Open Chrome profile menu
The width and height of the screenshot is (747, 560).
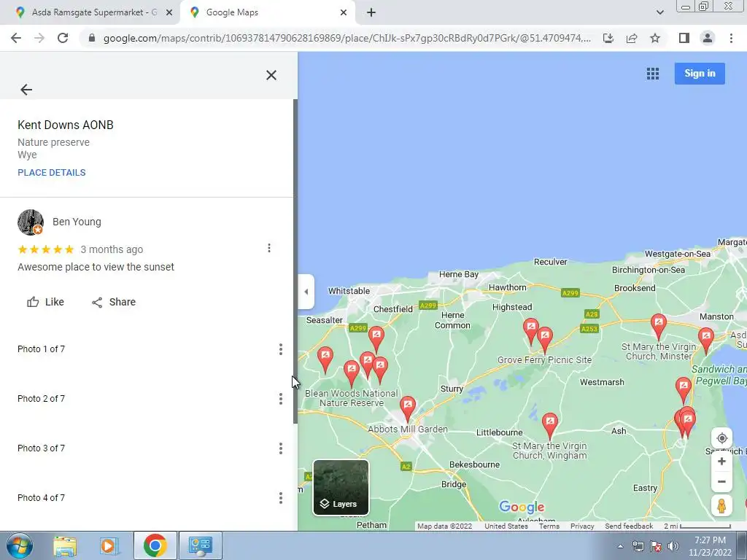coord(708,38)
